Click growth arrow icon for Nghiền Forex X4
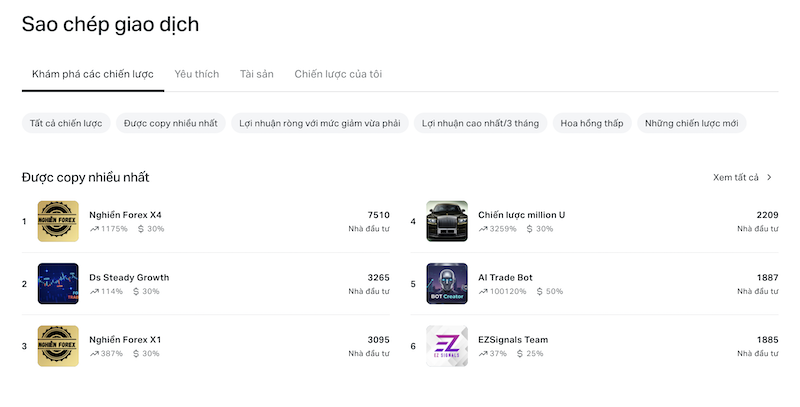The image size is (800, 407). click(94, 229)
